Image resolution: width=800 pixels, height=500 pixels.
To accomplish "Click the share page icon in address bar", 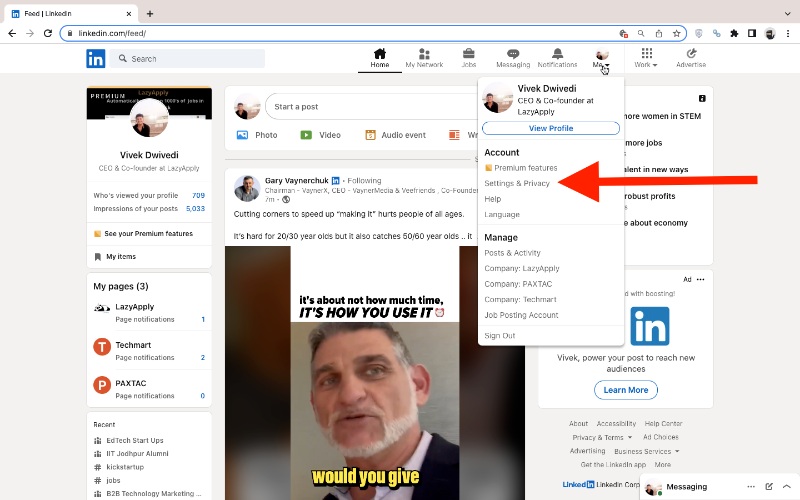I will pyautogui.click(x=659, y=33).
